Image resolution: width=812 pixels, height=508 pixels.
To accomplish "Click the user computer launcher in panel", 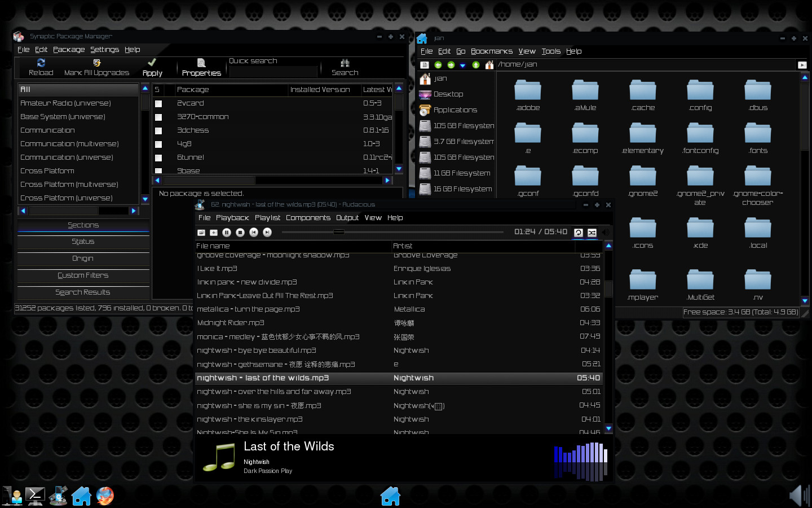I will pyautogui.click(x=12, y=496).
